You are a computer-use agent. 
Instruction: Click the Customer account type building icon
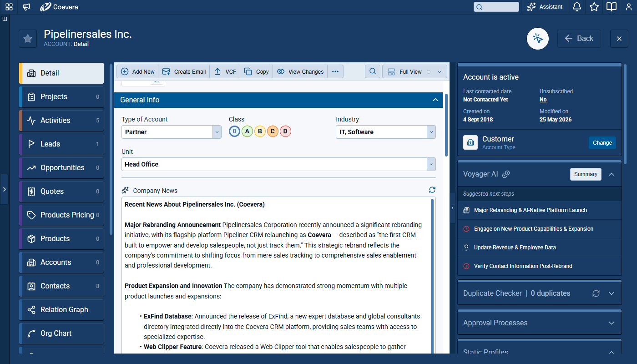[470, 142]
